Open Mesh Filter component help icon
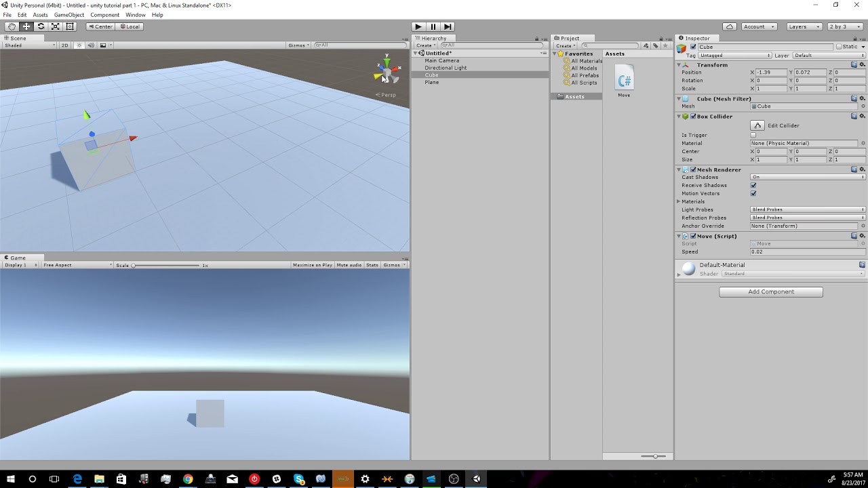Viewport: 868px width, 488px height. click(x=854, y=99)
